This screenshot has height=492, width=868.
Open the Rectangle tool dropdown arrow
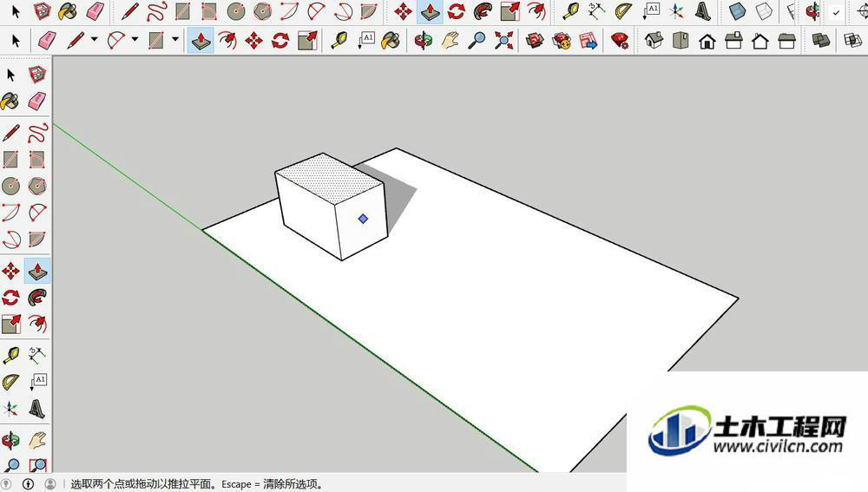point(175,40)
